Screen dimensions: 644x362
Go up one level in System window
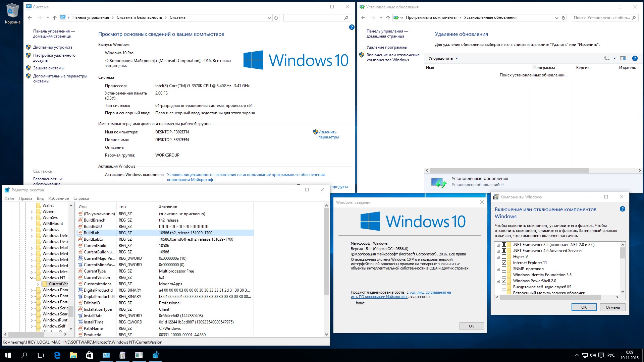[55, 18]
